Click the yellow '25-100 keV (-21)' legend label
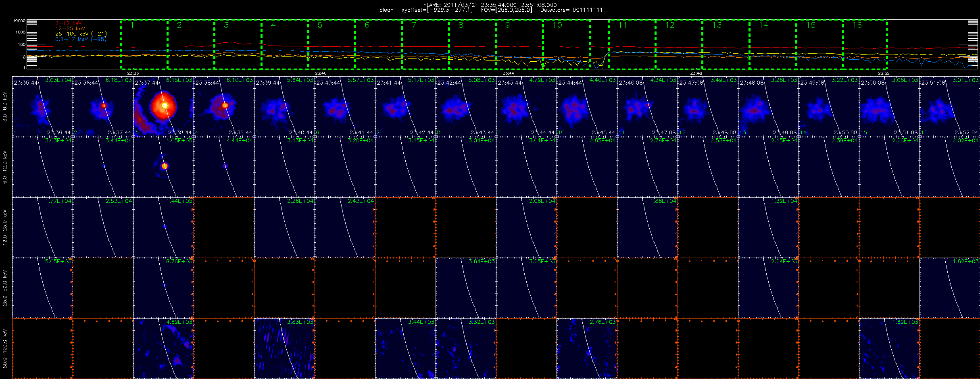This screenshot has width=980, height=379. [x=81, y=34]
